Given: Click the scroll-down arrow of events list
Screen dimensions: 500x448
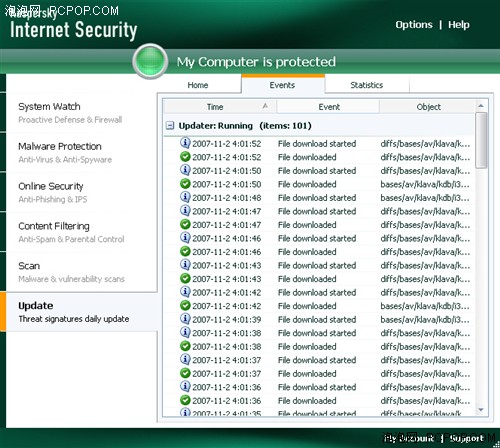Looking at the screenshot, I should point(481,410).
